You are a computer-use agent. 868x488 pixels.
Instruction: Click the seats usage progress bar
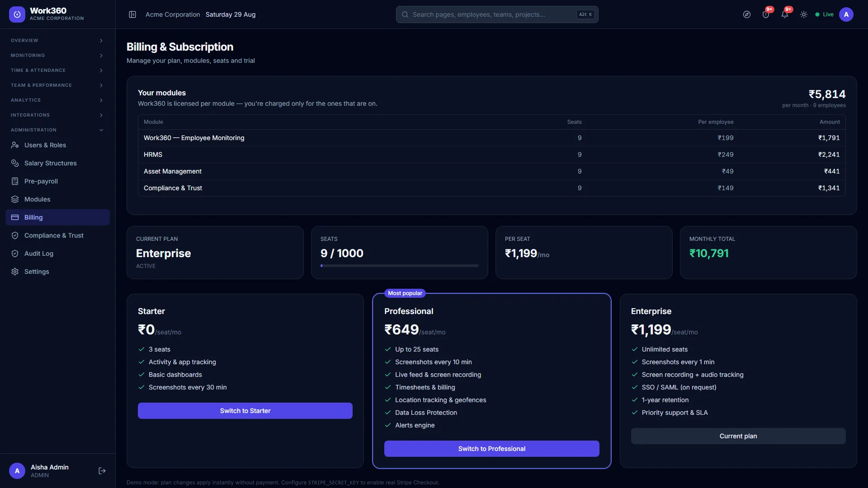point(400,266)
